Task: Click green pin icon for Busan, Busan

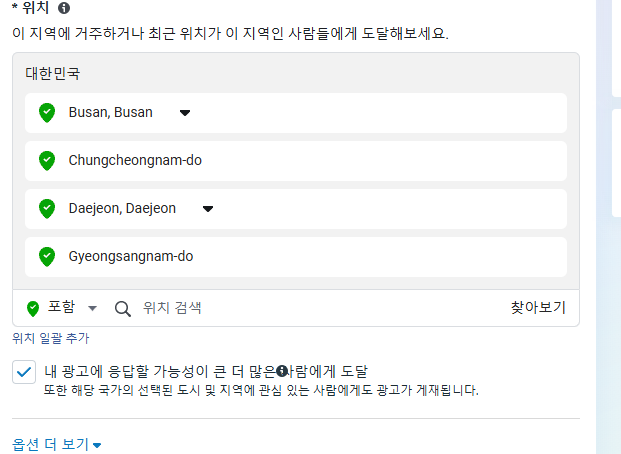Action: click(47, 113)
